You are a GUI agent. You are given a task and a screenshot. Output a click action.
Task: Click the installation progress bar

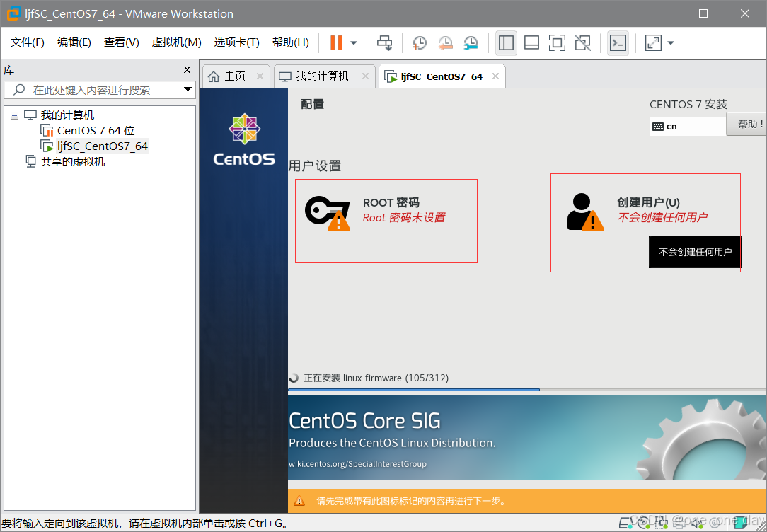click(527, 390)
